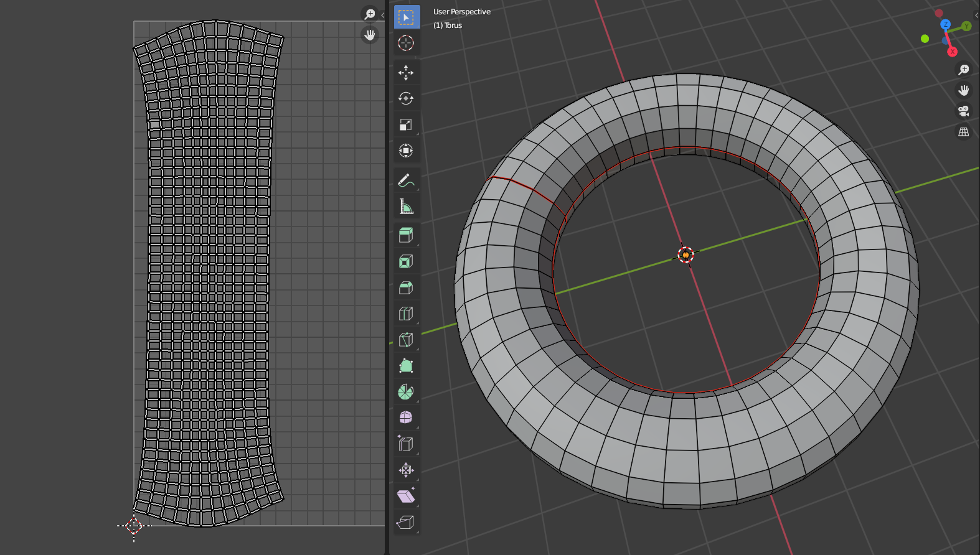Expand the 3D viewport sidebar arrow
Screen dimensions: 980x555
tap(976, 15)
